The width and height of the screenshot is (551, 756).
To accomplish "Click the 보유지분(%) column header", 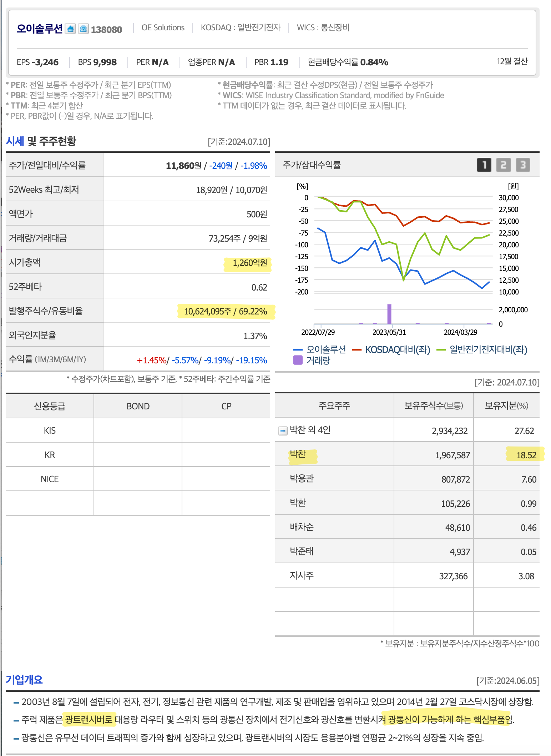I will (506, 405).
